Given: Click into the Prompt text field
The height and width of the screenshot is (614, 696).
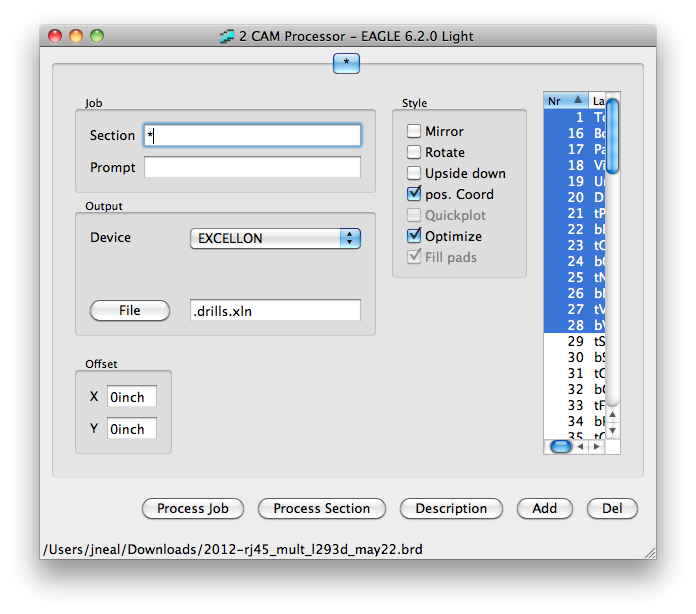Looking at the screenshot, I should (x=252, y=167).
